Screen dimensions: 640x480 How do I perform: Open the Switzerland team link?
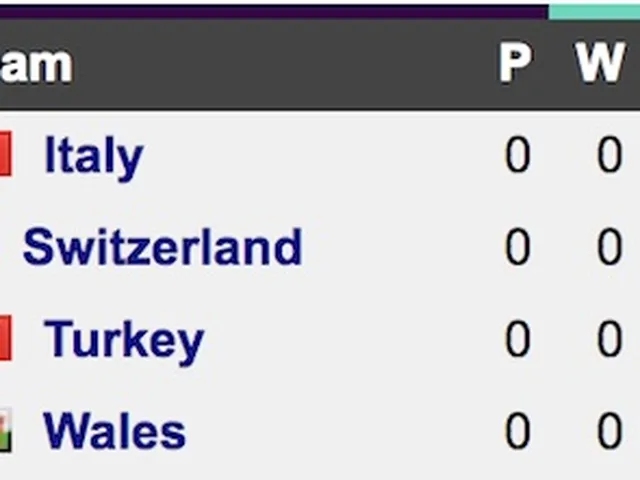click(162, 247)
